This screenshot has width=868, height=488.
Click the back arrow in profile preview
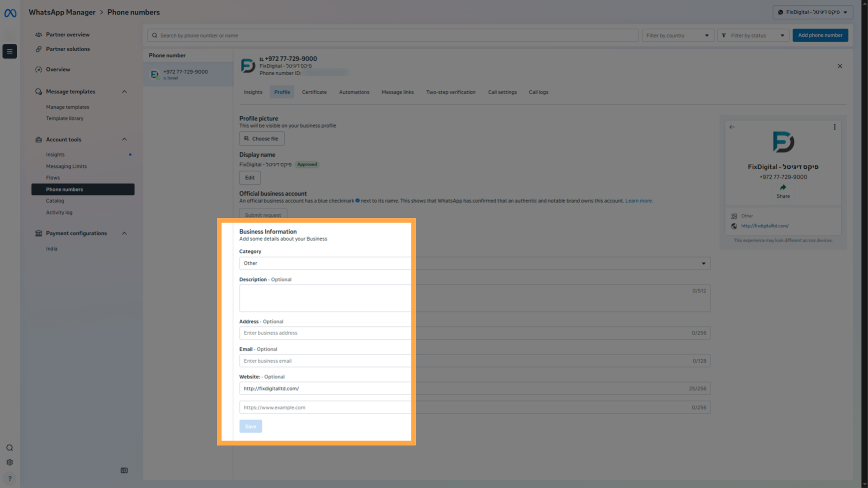pyautogui.click(x=732, y=127)
